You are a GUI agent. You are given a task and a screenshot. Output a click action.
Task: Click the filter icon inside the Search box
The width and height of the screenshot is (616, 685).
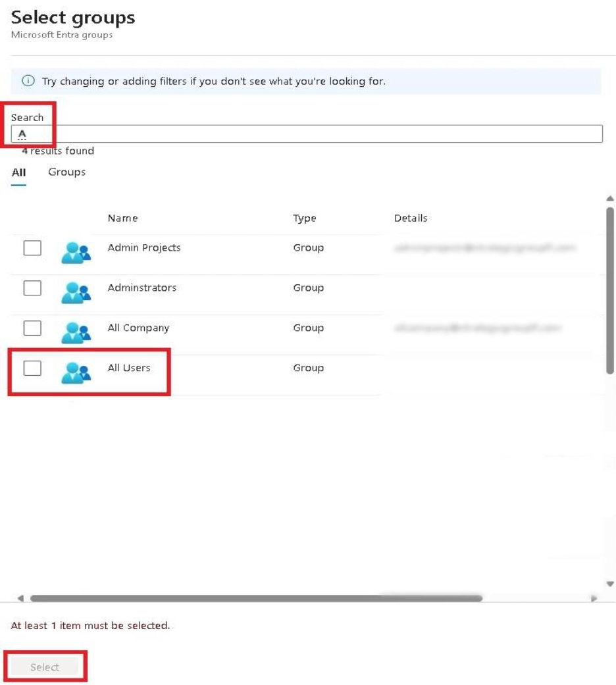point(23,134)
